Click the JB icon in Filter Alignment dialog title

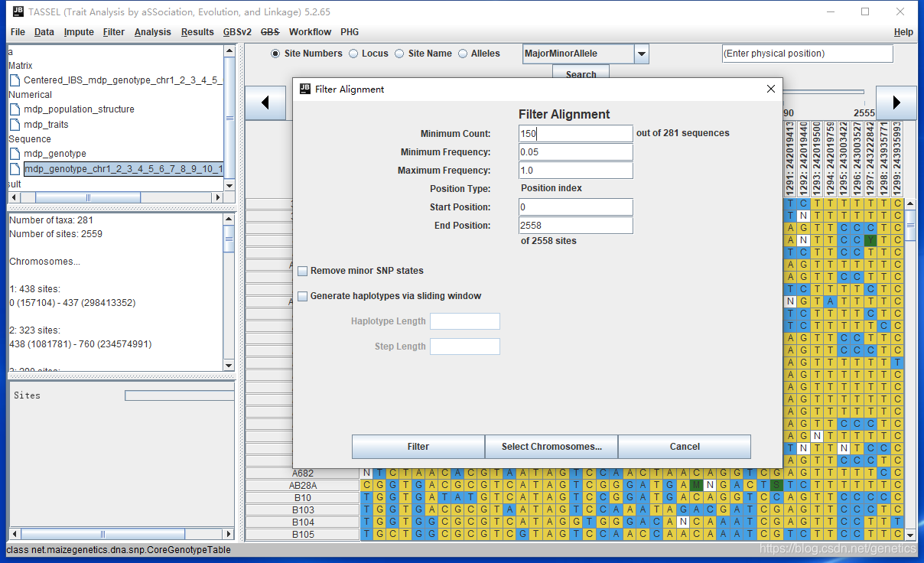pos(304,89)
